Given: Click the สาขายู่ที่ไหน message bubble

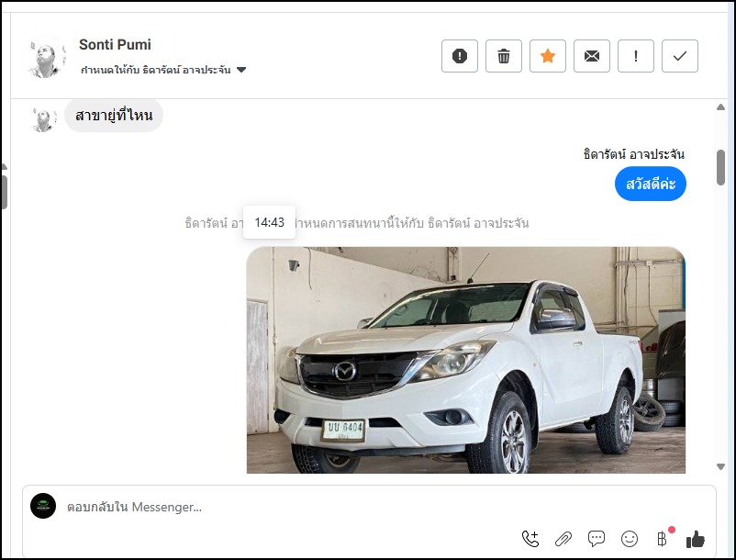Looking at the screenshot, I should pyautogui.click(x=114, y=115).
